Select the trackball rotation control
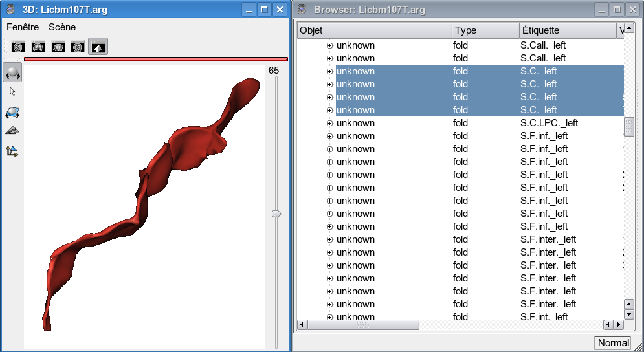Screen dimensions: 644x352 (x=13, y=72)
